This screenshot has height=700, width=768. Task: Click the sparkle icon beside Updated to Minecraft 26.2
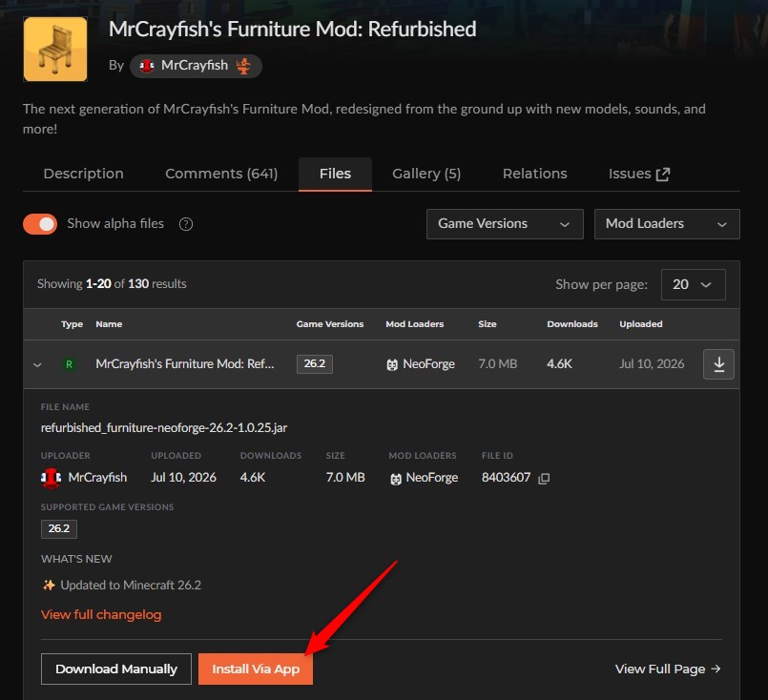click(x=49, y=585)
